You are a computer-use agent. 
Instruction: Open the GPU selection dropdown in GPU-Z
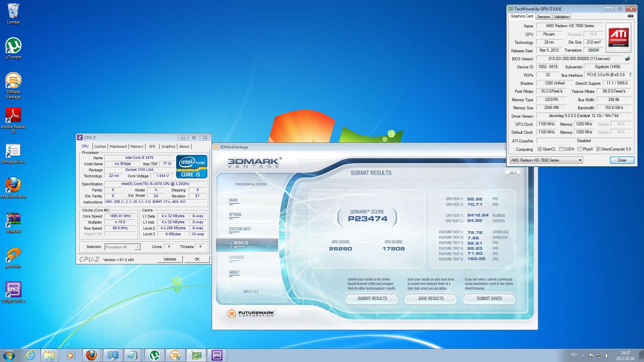(546, 160)
